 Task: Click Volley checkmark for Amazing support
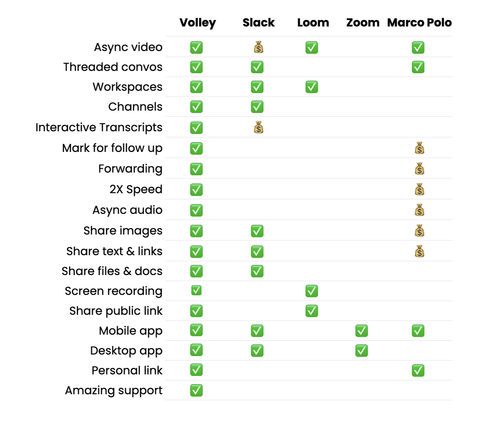pos(196,390)
